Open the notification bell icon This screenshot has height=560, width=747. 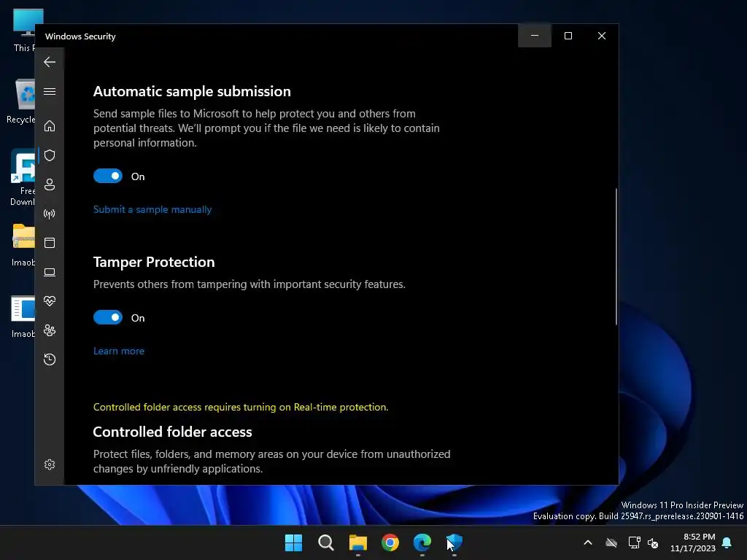[x=727, y=542]
